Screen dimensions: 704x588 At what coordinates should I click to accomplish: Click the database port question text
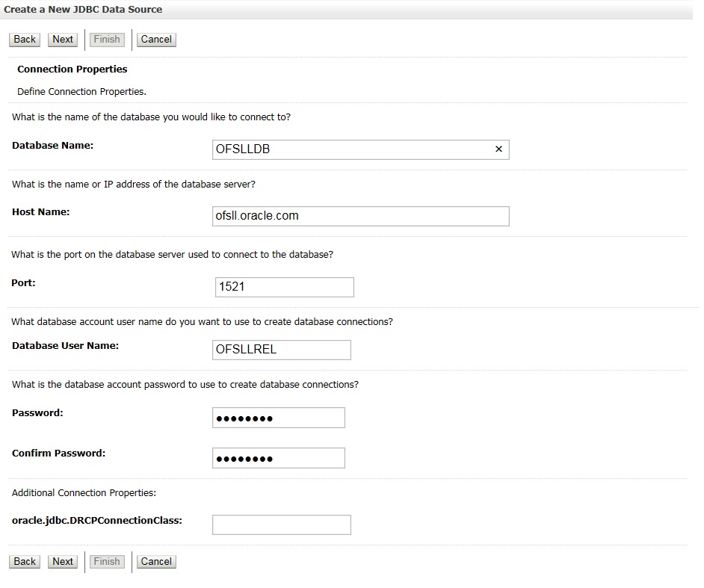(173, 255)
